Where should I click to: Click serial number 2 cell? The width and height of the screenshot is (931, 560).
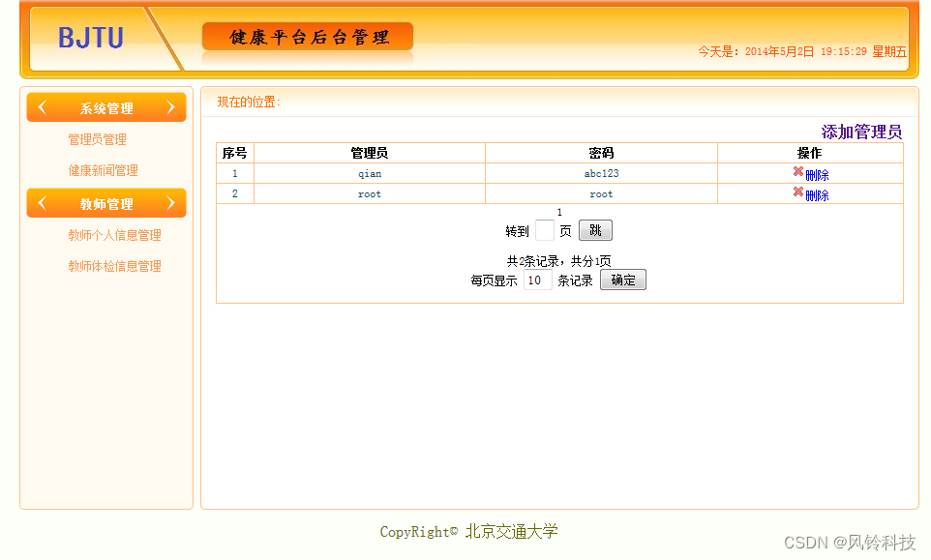(x=234, y=194)
